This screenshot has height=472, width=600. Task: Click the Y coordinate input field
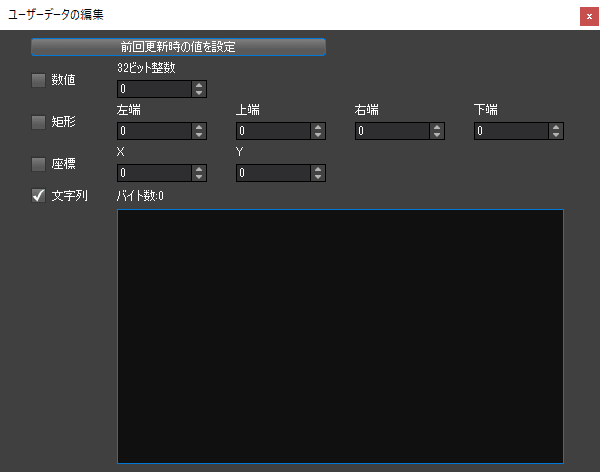[273, 173]
